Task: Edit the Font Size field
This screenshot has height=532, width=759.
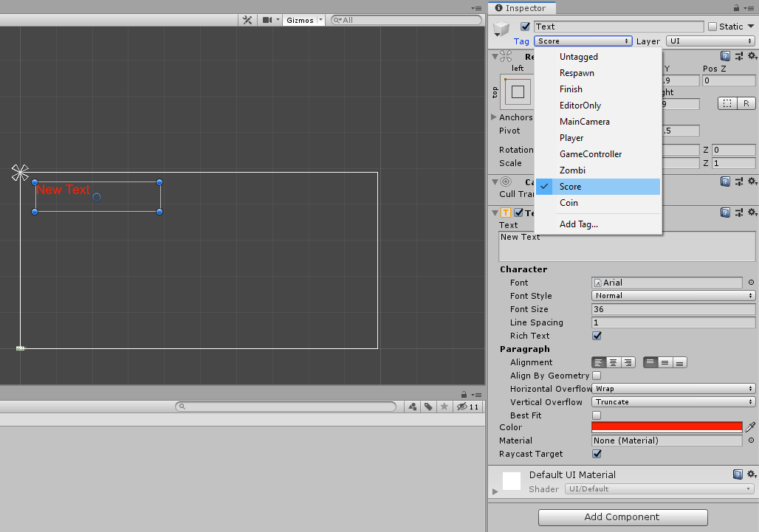Action: pyautogui.click(x=673, y=309)
